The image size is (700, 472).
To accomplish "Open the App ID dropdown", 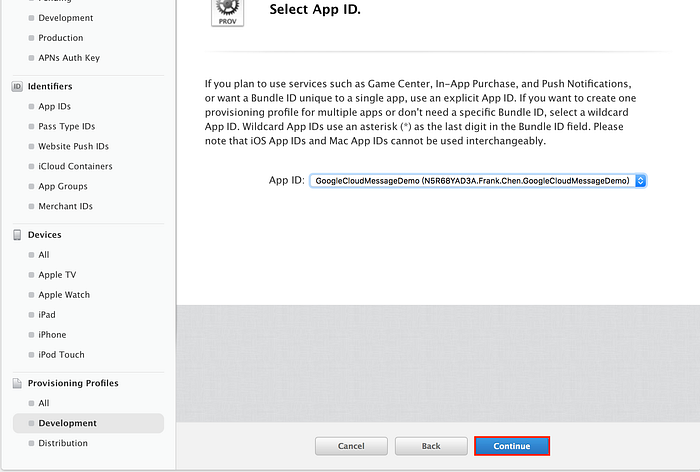I will coord(478,181).
